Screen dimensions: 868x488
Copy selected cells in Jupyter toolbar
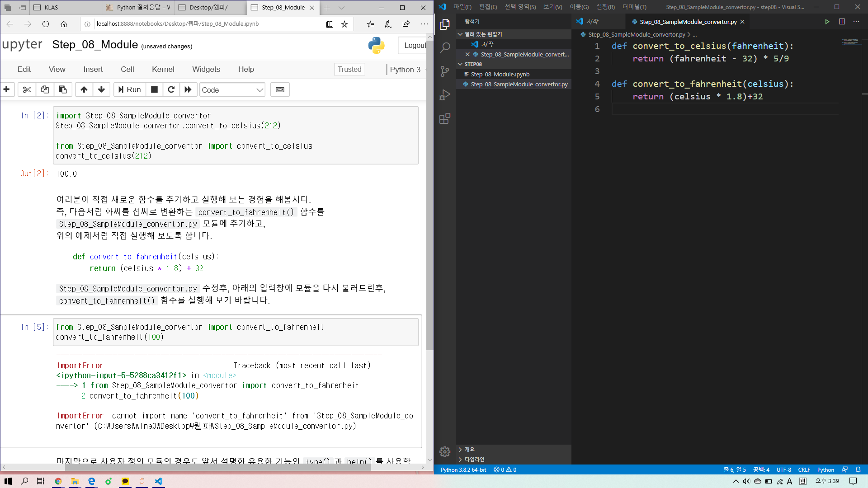45,89
